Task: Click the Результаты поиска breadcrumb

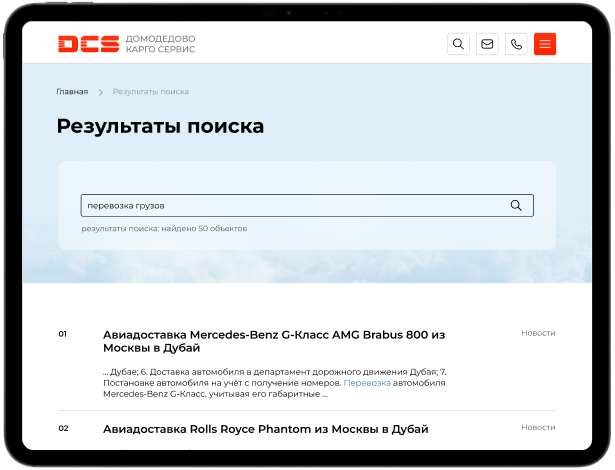Action: (x=151, y=92)
